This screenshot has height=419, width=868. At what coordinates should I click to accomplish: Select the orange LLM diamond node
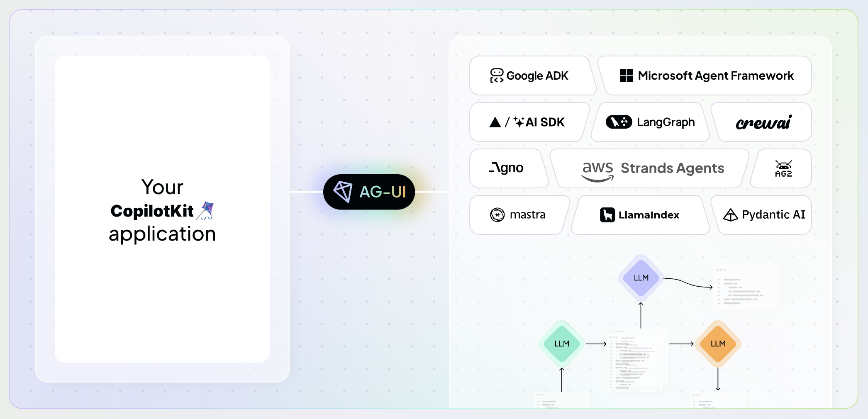[718, 344]
